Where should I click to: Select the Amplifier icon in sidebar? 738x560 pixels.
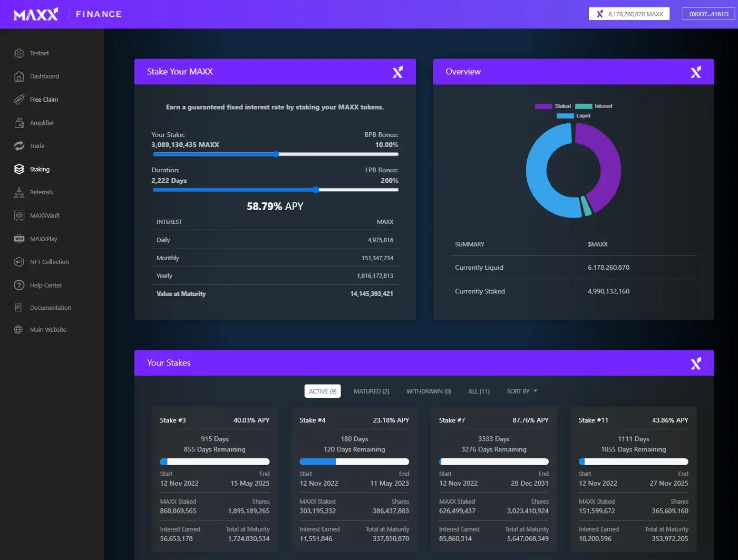pos(19,123)
